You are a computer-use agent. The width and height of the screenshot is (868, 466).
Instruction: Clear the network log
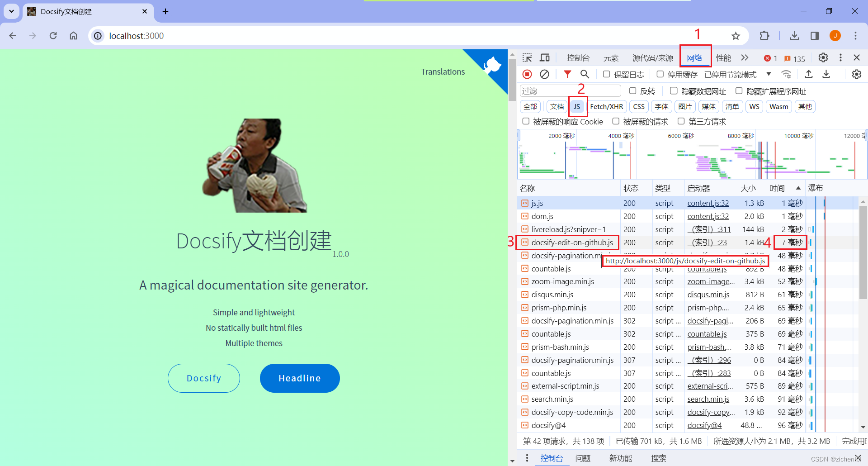point(545,74)
